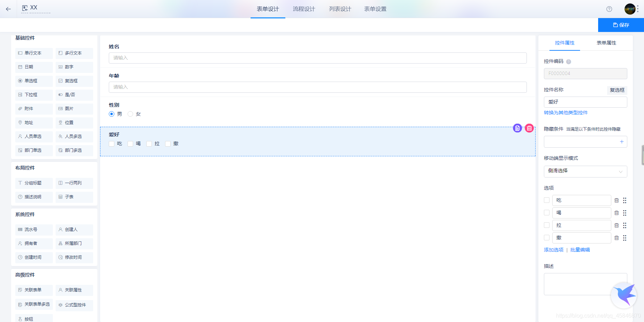Switch to the 表单设计 tab
This screenshot has height=322, width=644.
(x=268, y=9)
